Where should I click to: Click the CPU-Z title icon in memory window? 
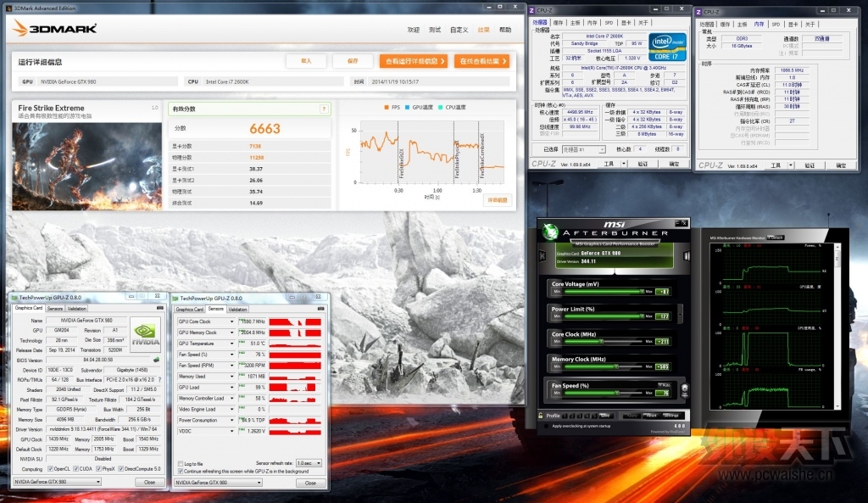click(x=698, y=12)
